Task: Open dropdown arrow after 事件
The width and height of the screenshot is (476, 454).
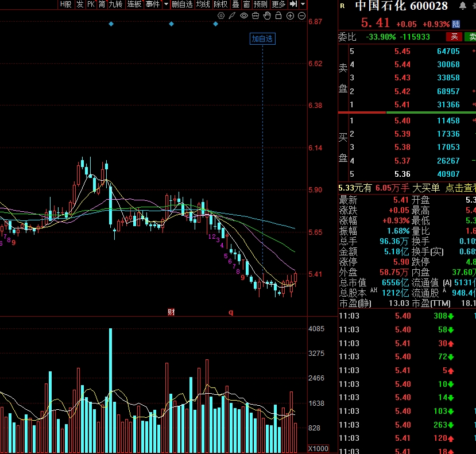Action: tap(166, 4)
